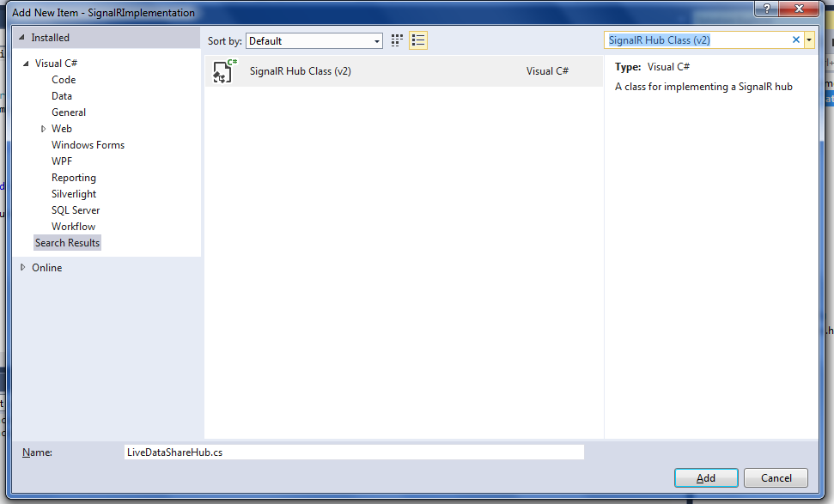
Task: Click the Installed header label
Action: (x=50, y=38)
